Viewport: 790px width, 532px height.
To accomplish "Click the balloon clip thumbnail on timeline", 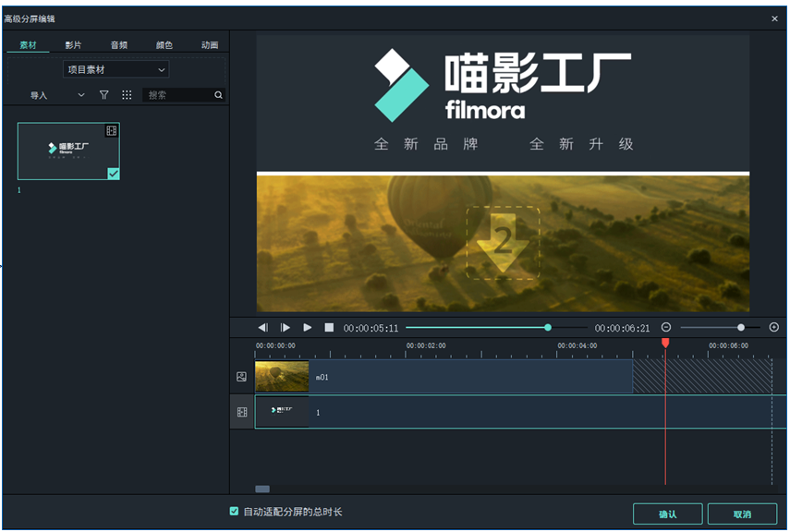I will pos(282,376).
